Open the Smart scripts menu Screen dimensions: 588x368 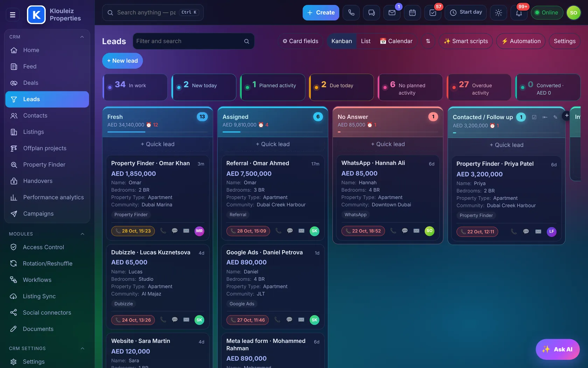click(x=465, y=41)
